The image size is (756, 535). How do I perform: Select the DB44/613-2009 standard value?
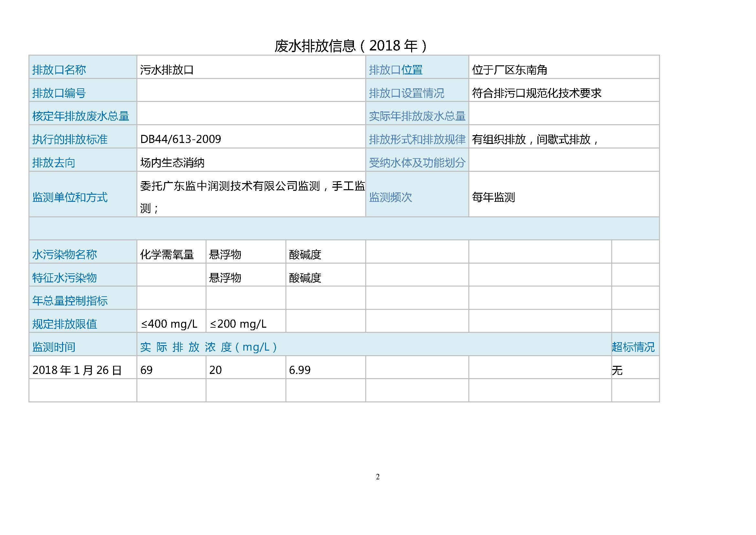180,139
